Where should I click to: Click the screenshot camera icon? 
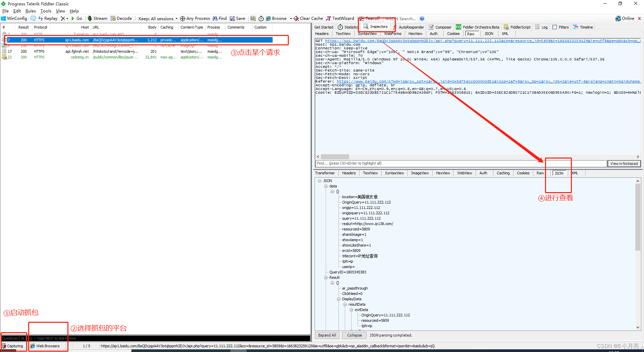coord(253,18)
